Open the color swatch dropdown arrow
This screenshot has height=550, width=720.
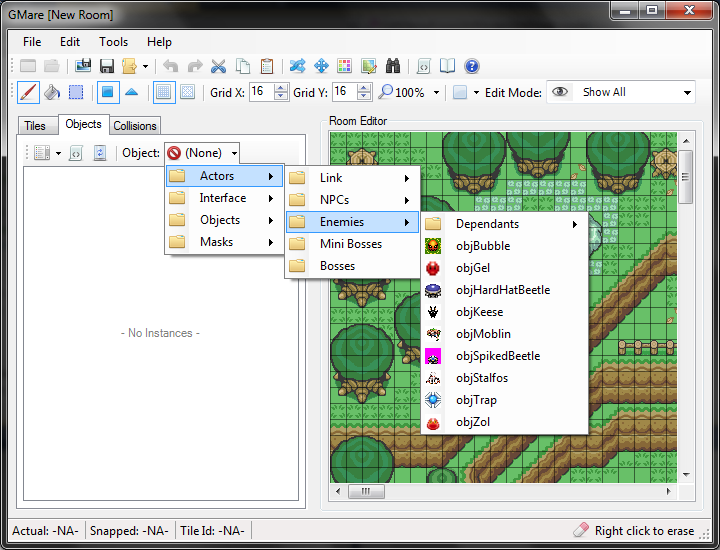click(x=476, y=93)
